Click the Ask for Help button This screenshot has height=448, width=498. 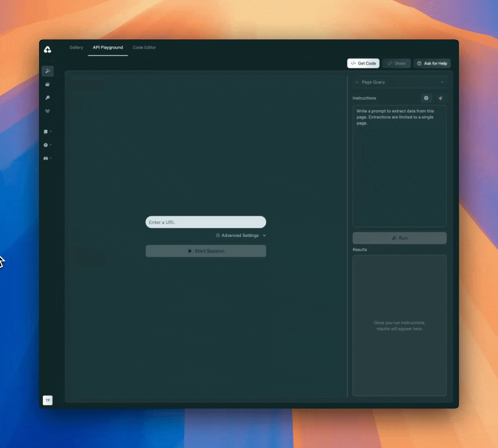(432, 63)
